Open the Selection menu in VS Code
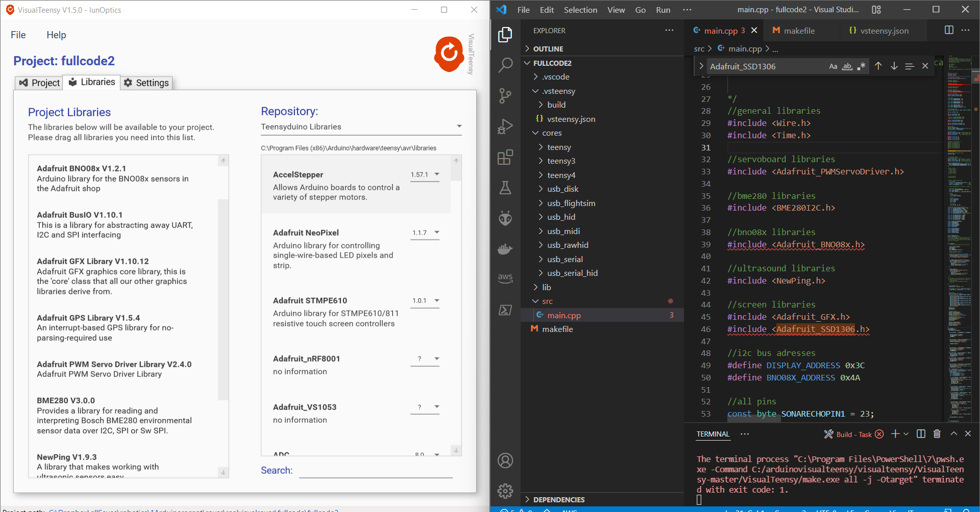 pos(580,10)
